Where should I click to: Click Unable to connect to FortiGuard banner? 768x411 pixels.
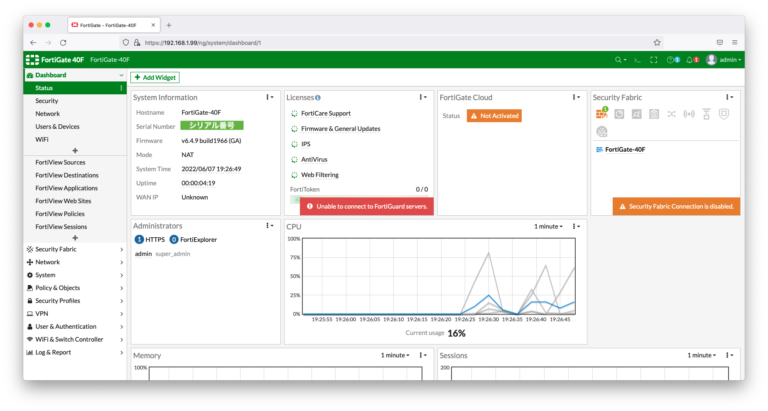(367, 206)
